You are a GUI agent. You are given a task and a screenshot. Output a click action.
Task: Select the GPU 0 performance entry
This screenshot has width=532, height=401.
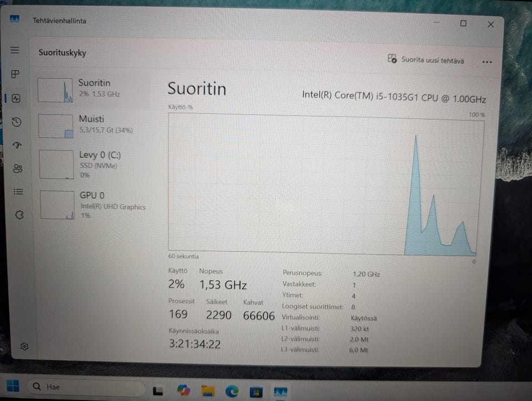[94, 205]
